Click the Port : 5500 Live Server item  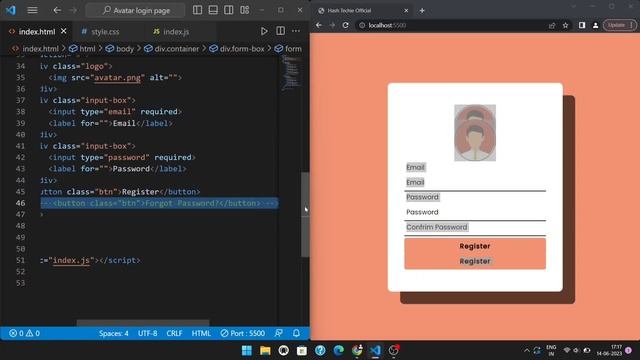[x=243, y=333]
